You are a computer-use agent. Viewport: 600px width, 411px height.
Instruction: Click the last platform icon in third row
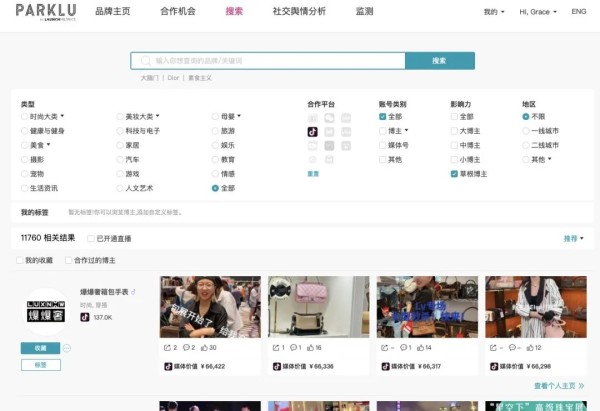tap(346, 146)
